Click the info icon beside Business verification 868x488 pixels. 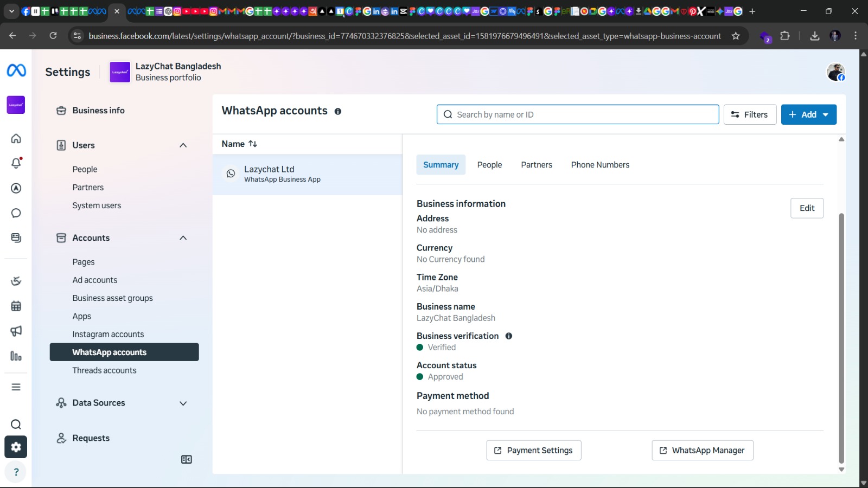[509, 336]
